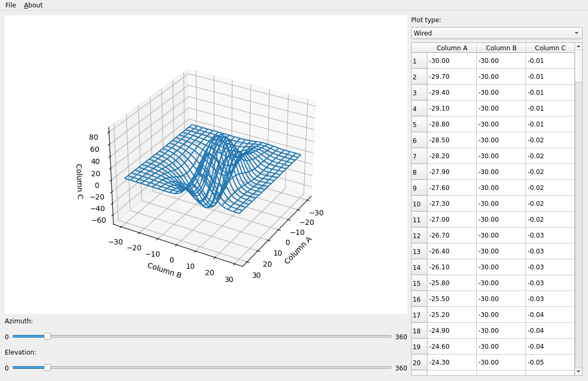
Task: Open the About menu
Action: click(x=33, y=5)
